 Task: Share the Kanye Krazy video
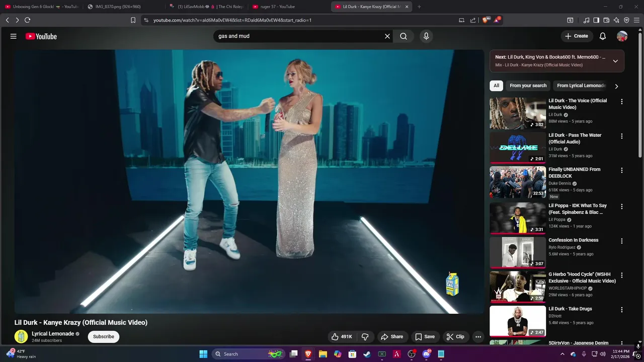point(392,337)
